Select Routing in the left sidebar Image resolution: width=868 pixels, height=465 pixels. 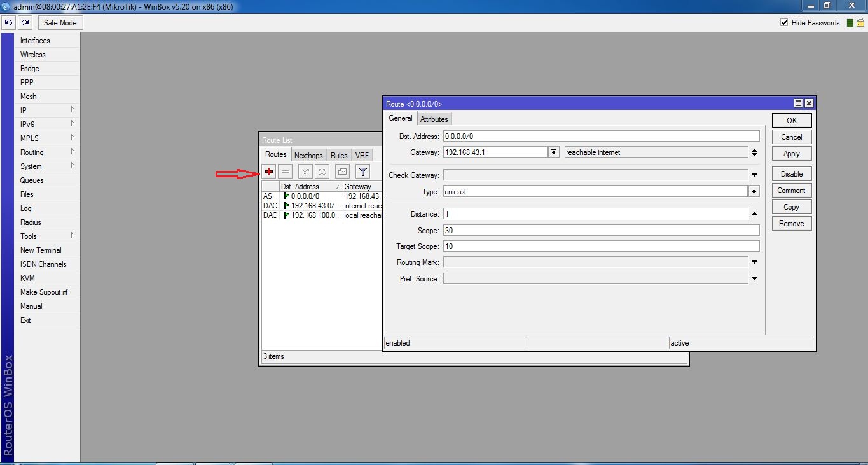point(32,152)
